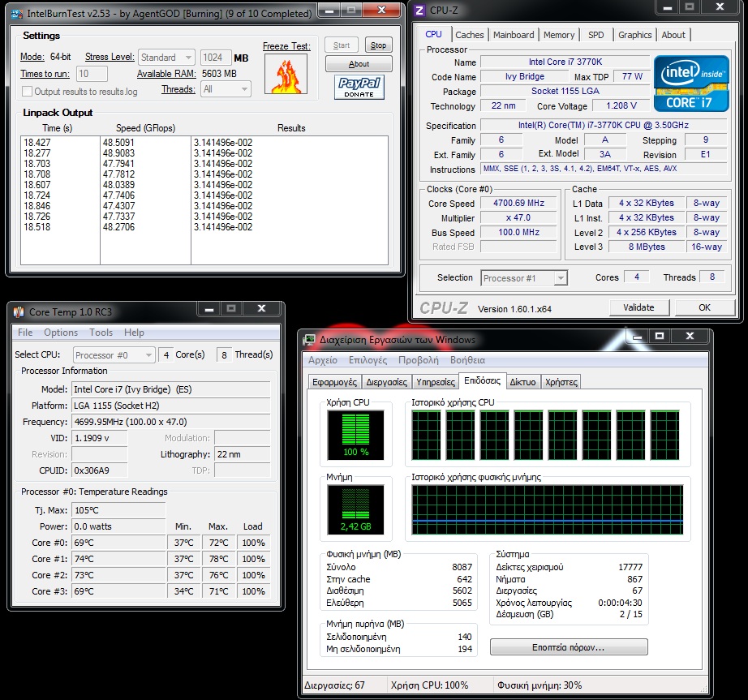Click the Core Voltage 1.208 V value
The height and width of the screenshot is (700, 748).
pyautogui.click(x=621, y=105)
